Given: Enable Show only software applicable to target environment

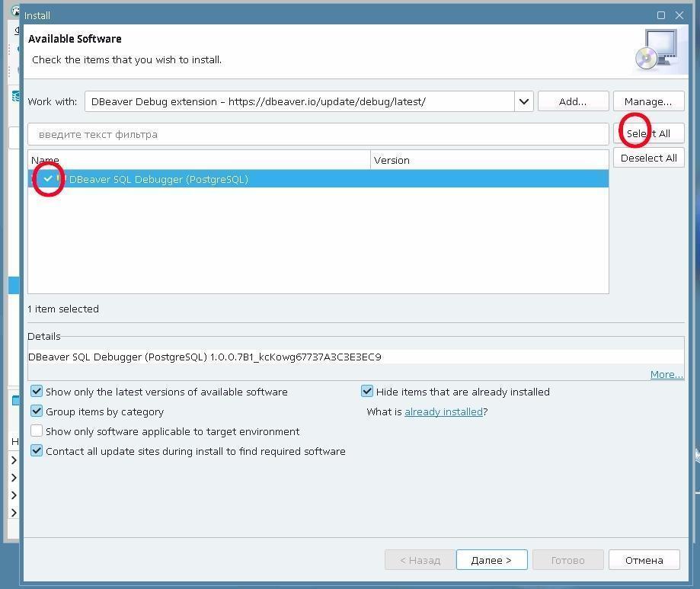Looking at the screenshot, I should click(37, 431).
